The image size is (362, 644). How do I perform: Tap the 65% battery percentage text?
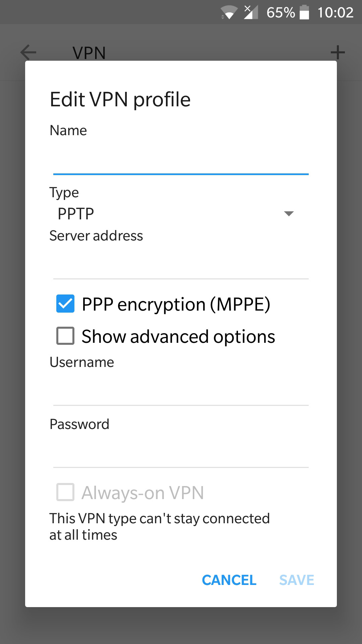click(281, 13)
